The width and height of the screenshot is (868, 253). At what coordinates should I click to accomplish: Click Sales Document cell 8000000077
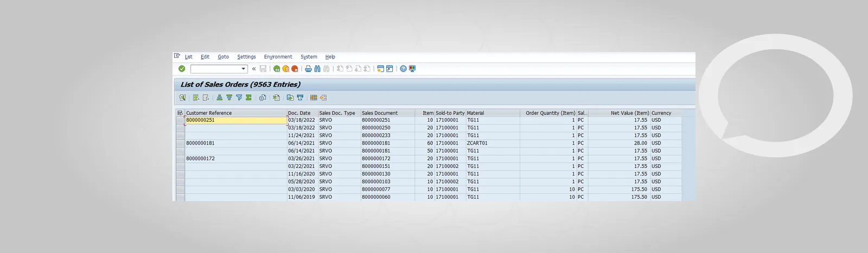pyautogui.click(x=388, y=190)
